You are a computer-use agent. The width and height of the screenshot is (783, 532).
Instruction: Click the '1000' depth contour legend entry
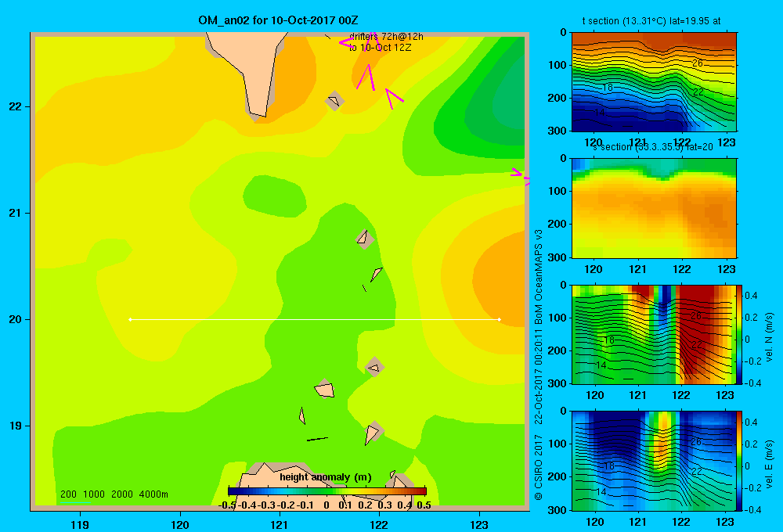tap(94, 494)
